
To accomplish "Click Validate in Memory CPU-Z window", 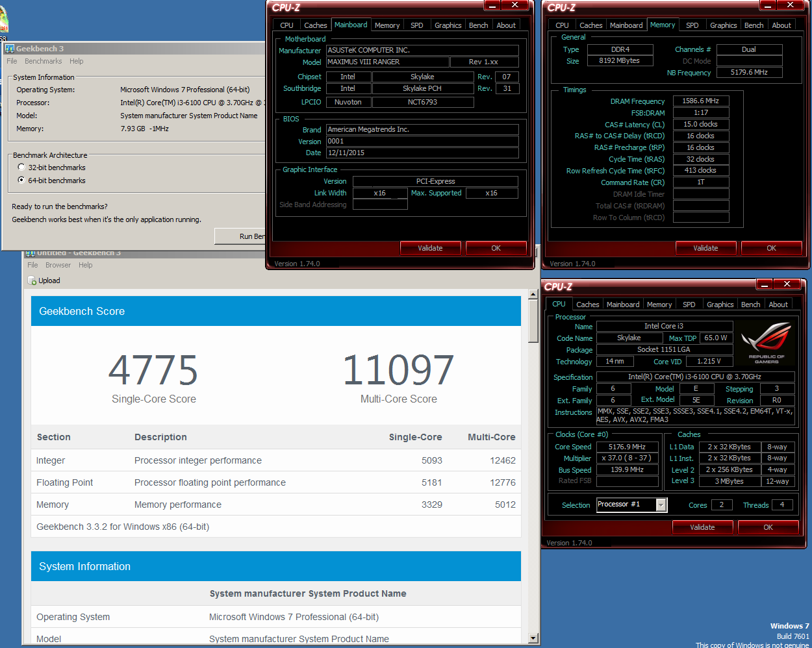I will 705,248.
